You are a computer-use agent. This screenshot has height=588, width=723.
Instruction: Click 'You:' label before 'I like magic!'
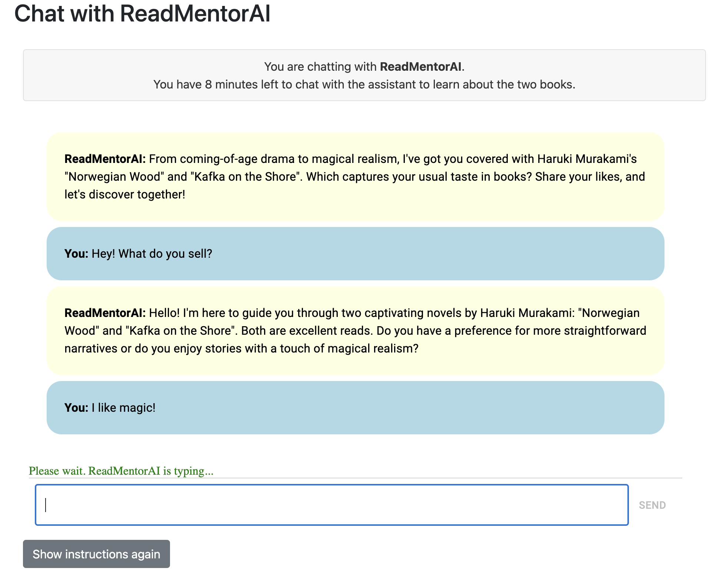[x=76, y=408]
